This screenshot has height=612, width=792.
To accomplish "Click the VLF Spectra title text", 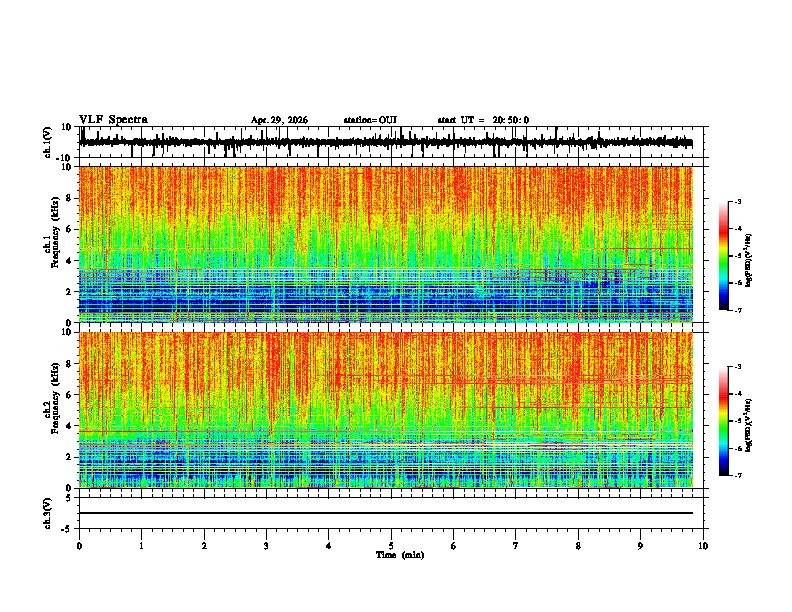I will 113,120.
